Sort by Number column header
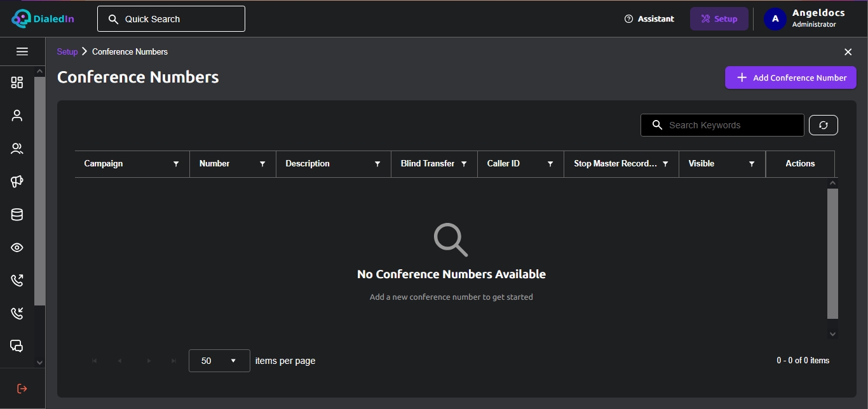868x409 pixels. coord(214,164)
